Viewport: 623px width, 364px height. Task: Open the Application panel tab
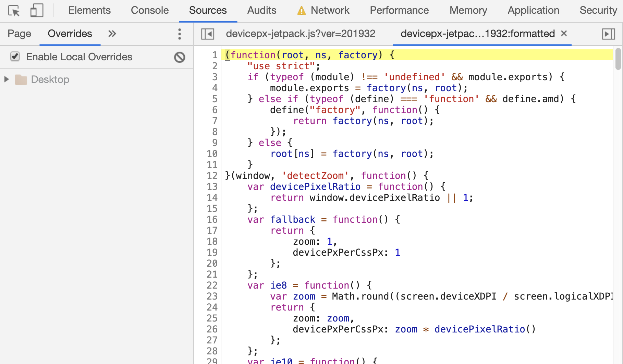click(x=533, y=10)
